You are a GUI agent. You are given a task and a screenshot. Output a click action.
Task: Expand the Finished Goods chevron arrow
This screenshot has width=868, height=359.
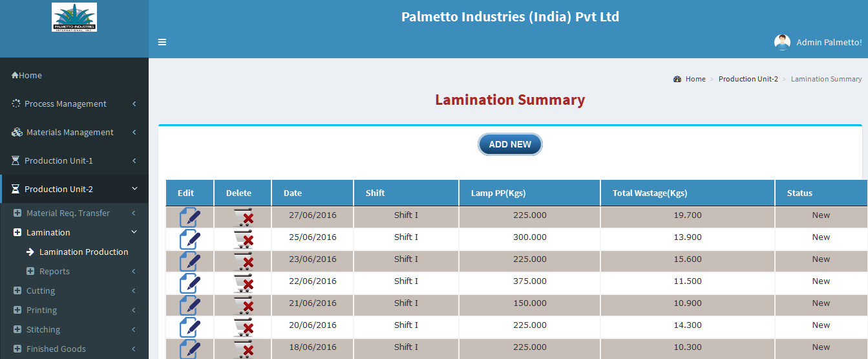click(x=134, y=349)
